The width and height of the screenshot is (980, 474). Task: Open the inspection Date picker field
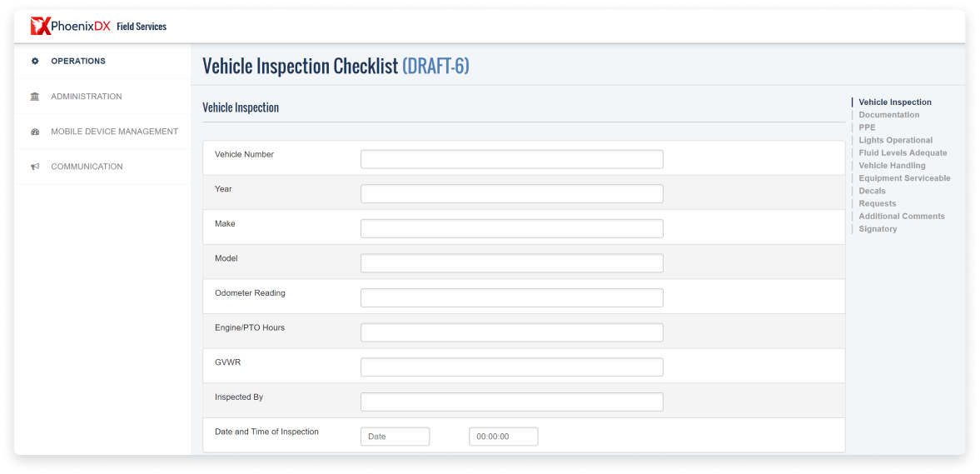(395, 437)
